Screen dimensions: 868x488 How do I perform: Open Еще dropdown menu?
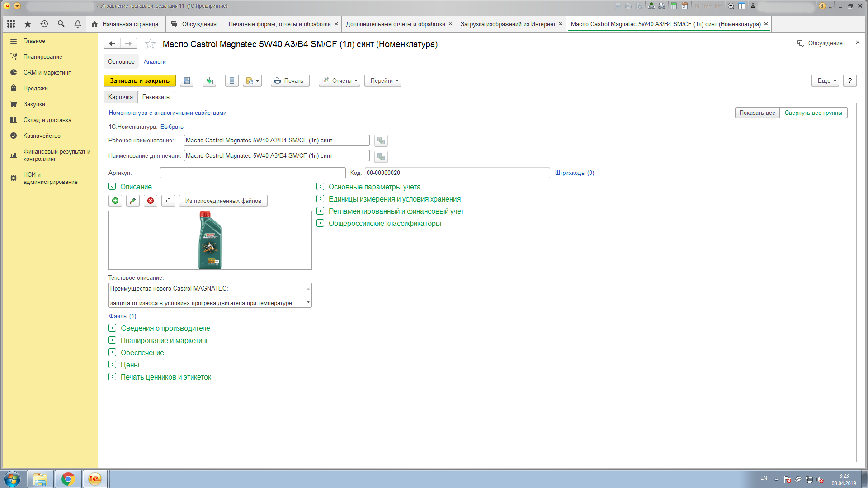point(826,80)
